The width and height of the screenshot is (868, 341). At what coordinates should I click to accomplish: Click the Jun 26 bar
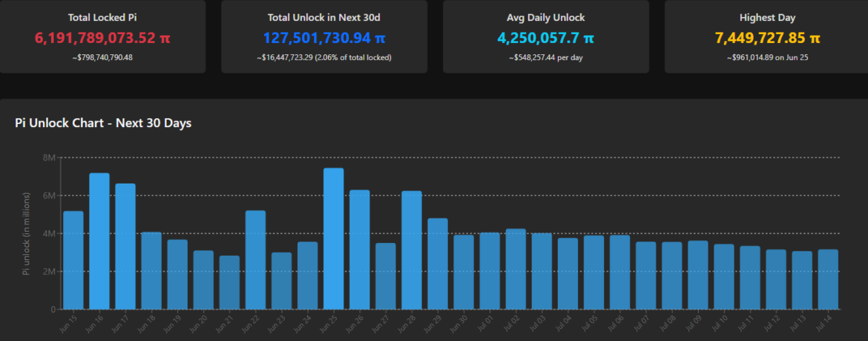[359, 250]
